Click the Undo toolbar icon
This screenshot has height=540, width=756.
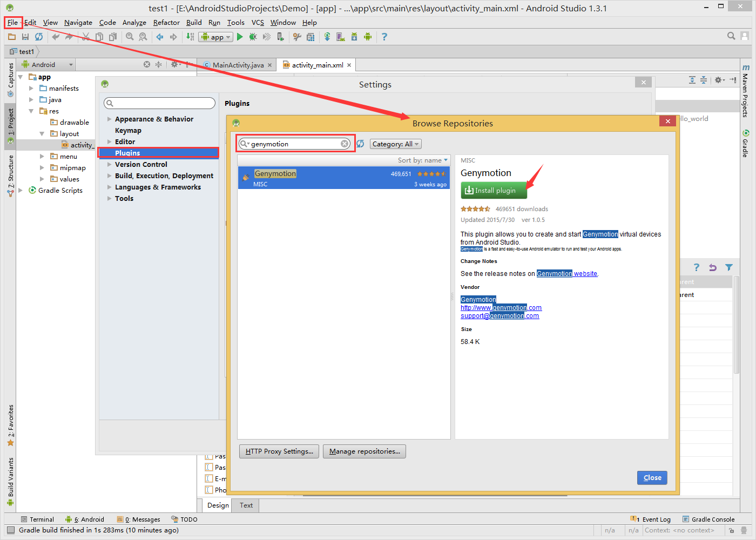[56, 37]
